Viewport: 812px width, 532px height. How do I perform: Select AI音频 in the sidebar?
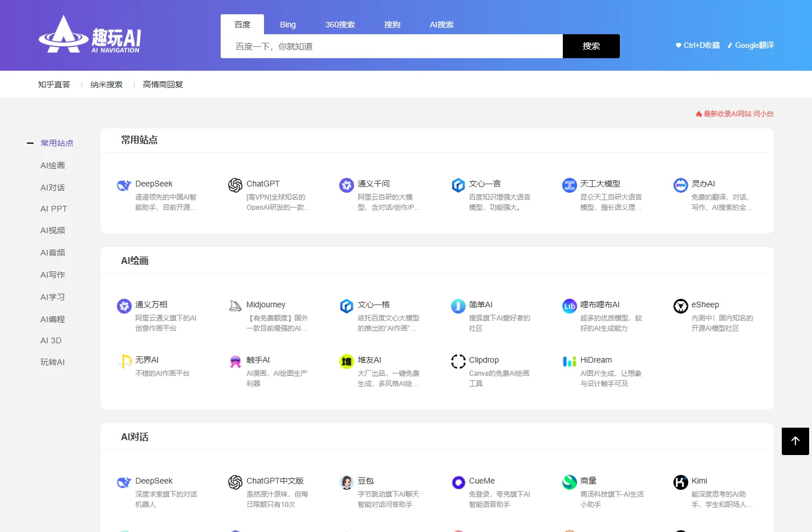(52, 253)
